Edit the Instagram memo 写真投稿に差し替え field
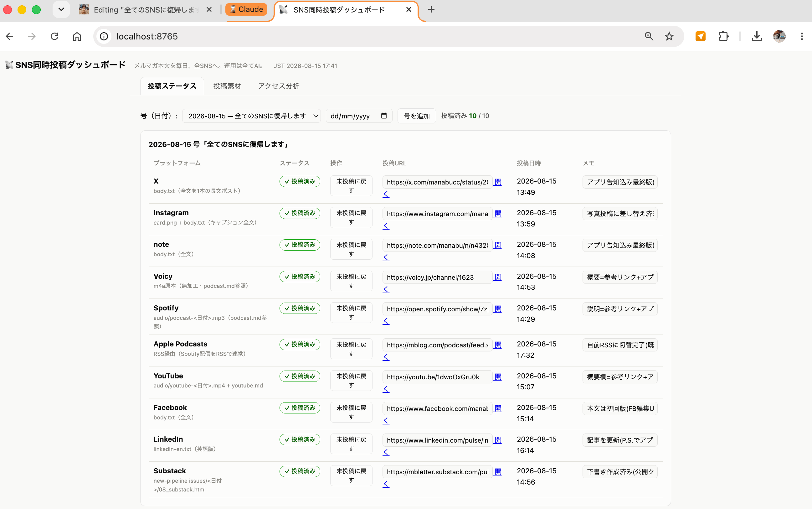812x509 pixels. point(620,213)
